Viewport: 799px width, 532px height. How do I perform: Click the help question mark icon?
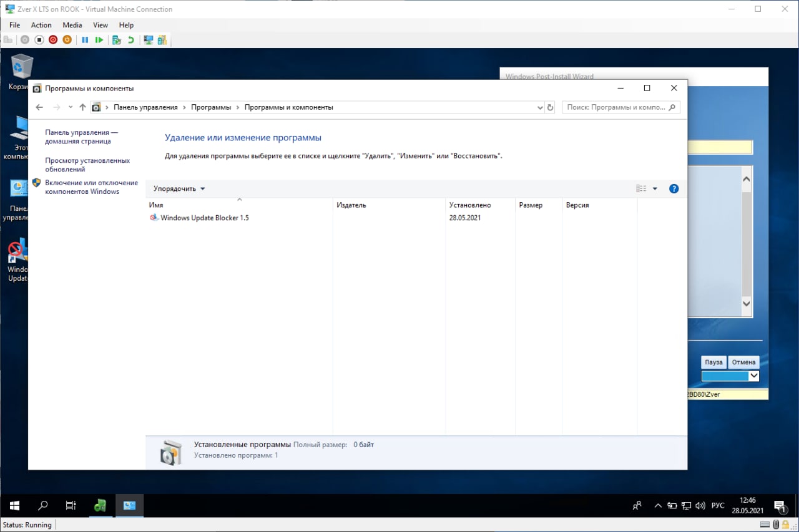pos(674,188)
